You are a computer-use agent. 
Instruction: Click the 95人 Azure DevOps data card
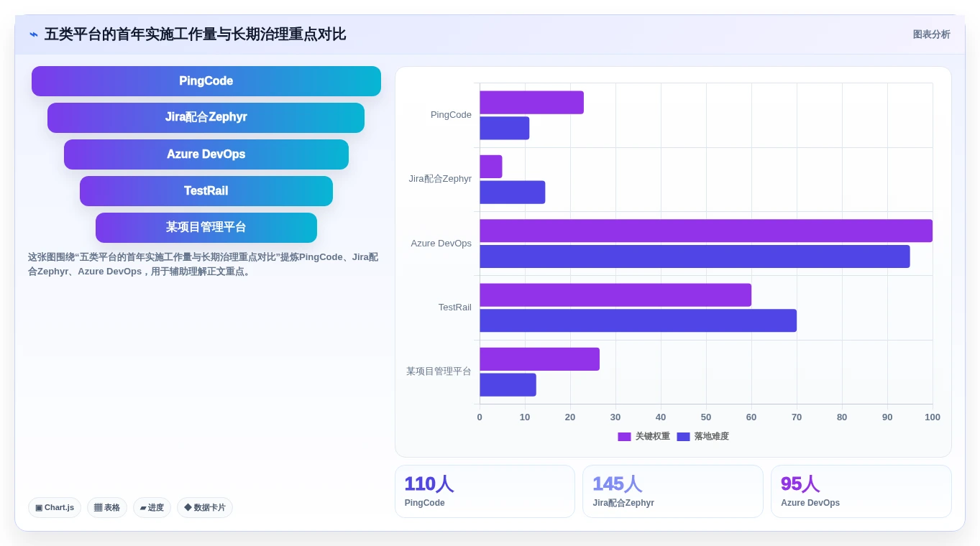tap(861, 491)
